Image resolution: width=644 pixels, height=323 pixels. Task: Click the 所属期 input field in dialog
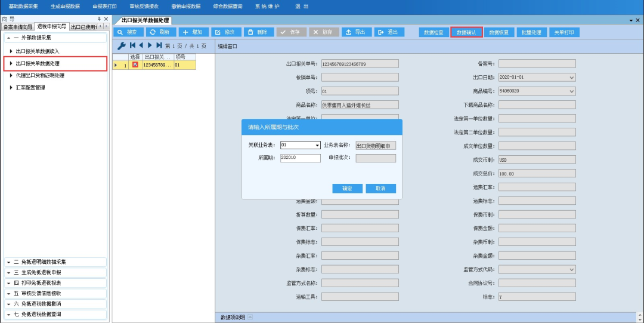click(x=300, y=158)
